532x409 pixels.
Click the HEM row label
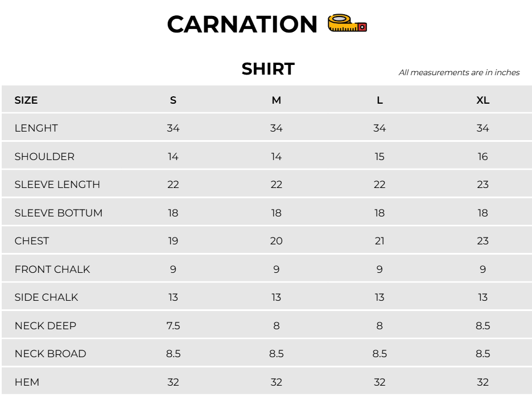click(27, 382)
